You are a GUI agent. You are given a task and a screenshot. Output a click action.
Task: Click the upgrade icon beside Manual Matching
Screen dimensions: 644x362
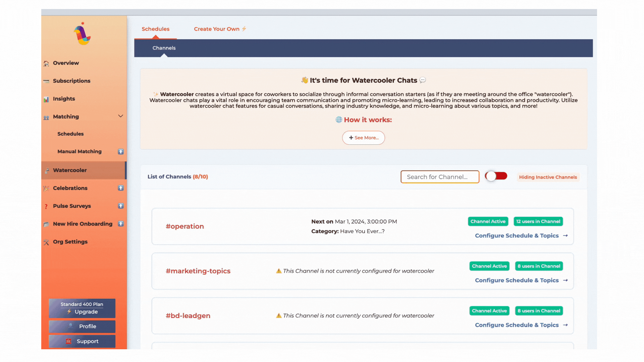[x=121, y=152]
